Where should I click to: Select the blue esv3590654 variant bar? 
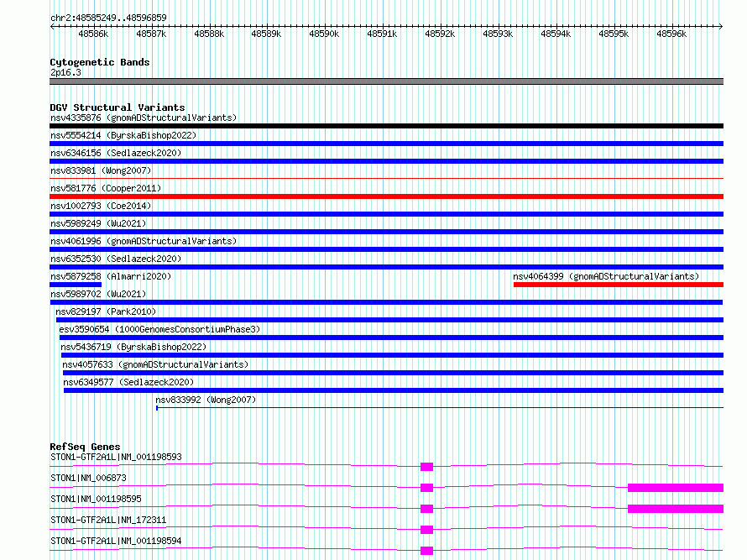pyautogui.click(x=392, y=338)
